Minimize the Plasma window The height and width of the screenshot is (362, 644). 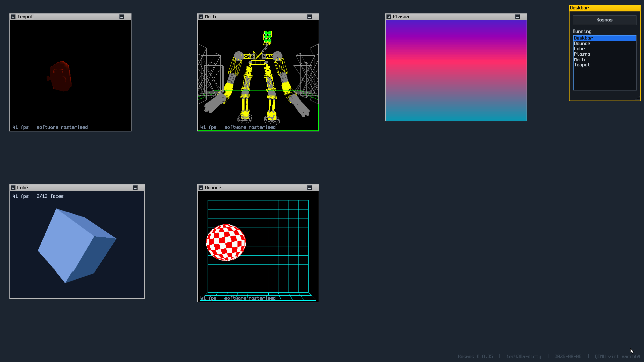(518, 17)
